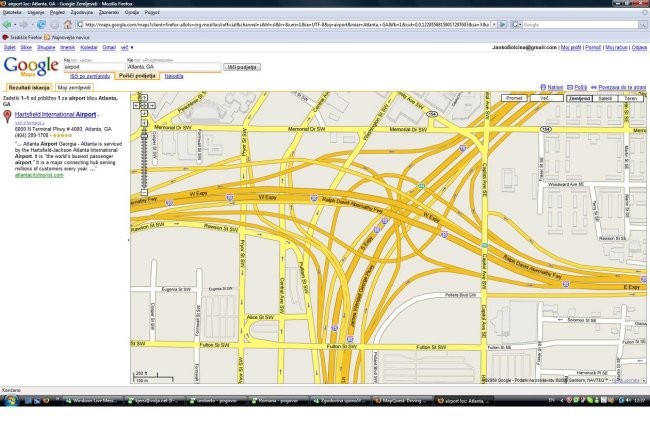Pan the map left with arrow control
650x446 pixels.
click(136, 106)
